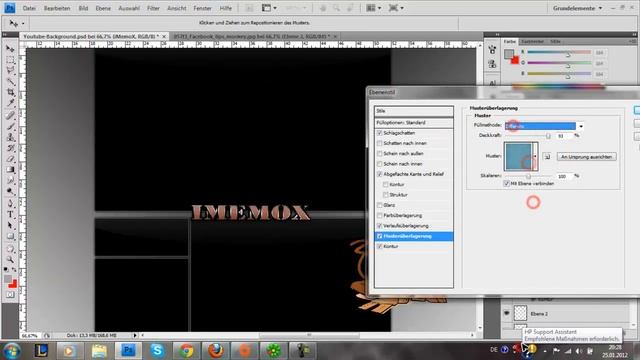Open the Grundelemente workspace dropdown
This screenshot has height=360, width=640.
(x=577, y=8)
